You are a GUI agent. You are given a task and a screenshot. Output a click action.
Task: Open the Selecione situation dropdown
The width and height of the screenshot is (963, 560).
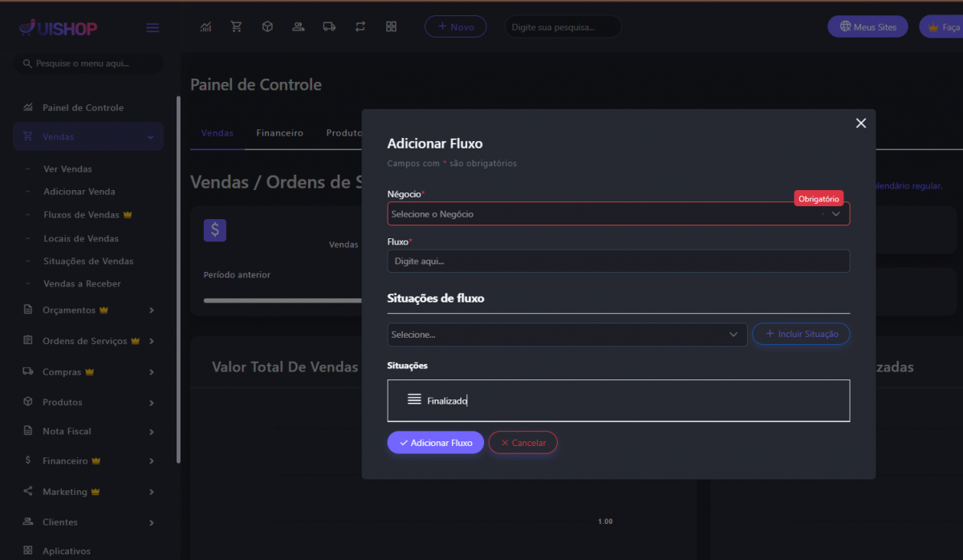(x=566, y=335)
